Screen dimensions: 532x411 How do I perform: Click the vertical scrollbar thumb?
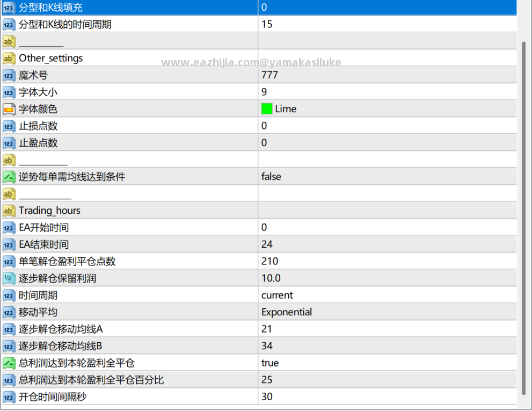click(523, 218)
